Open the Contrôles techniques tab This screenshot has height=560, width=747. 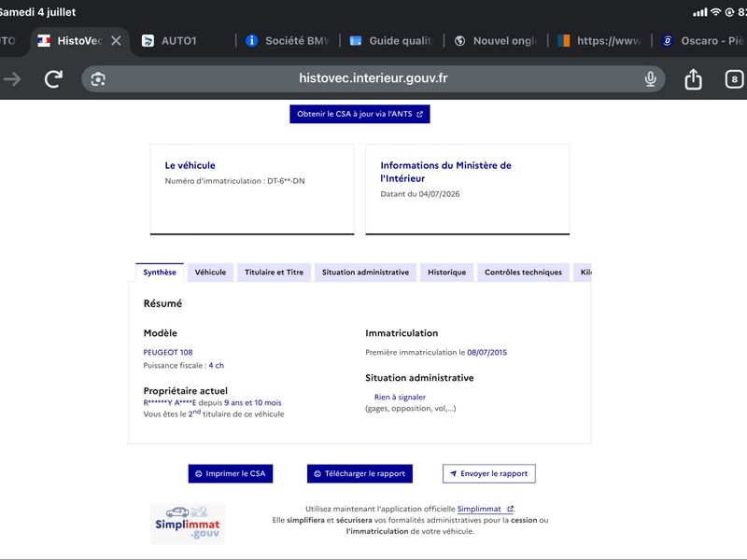[523, 273]
